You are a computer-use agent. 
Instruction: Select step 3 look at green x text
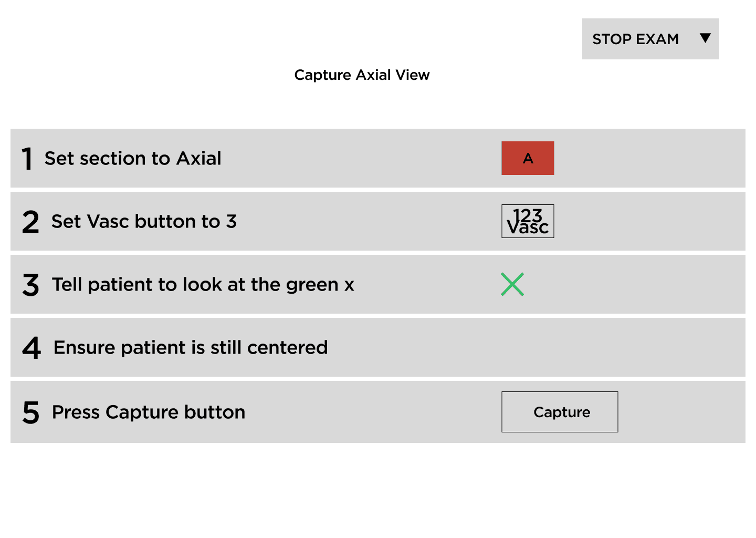[x=203, y=284]
